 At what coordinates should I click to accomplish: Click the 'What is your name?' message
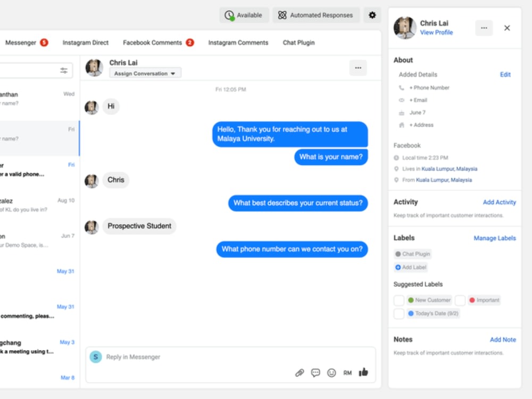point(331,157)
